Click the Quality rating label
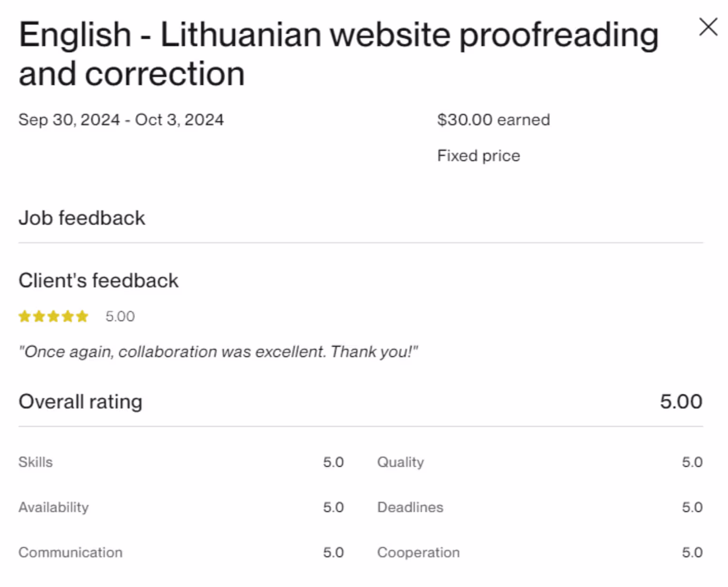The width and height of the screenshot is (728, 587). point(400,462)
